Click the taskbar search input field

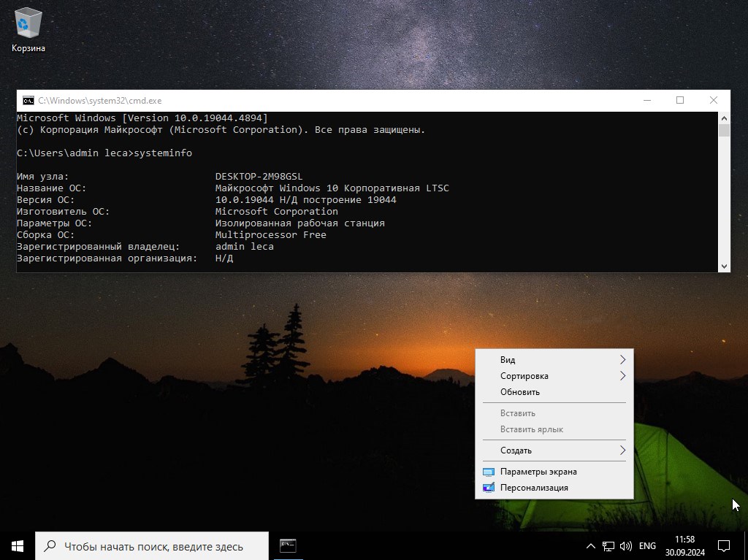click(152, 545)
